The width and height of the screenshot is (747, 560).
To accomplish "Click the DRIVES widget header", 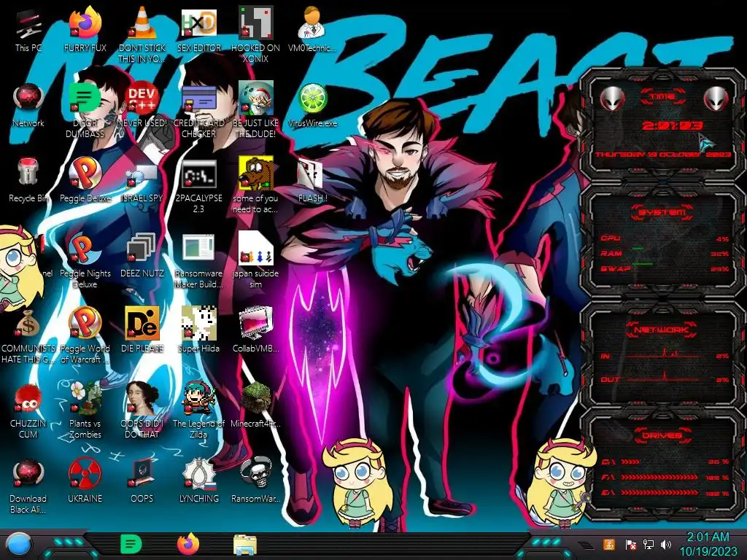I will [x=662, y=435].
